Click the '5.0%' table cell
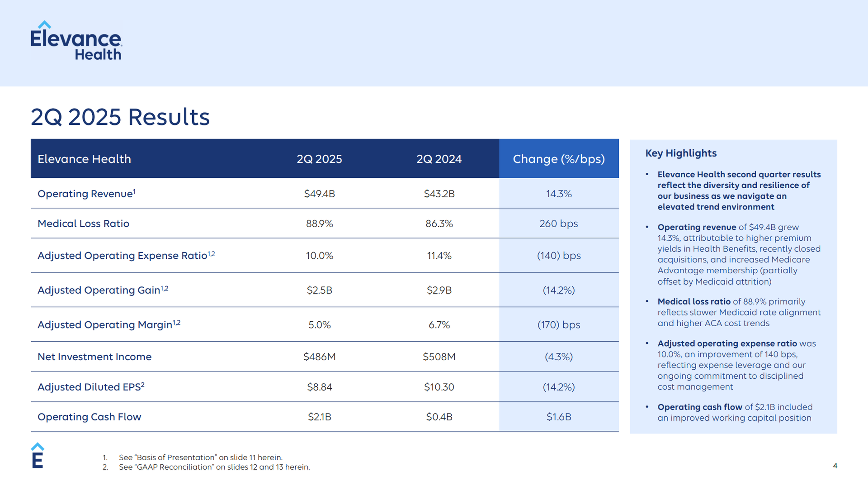Screen dimensions: 868x486 click(x=319, y=325)
